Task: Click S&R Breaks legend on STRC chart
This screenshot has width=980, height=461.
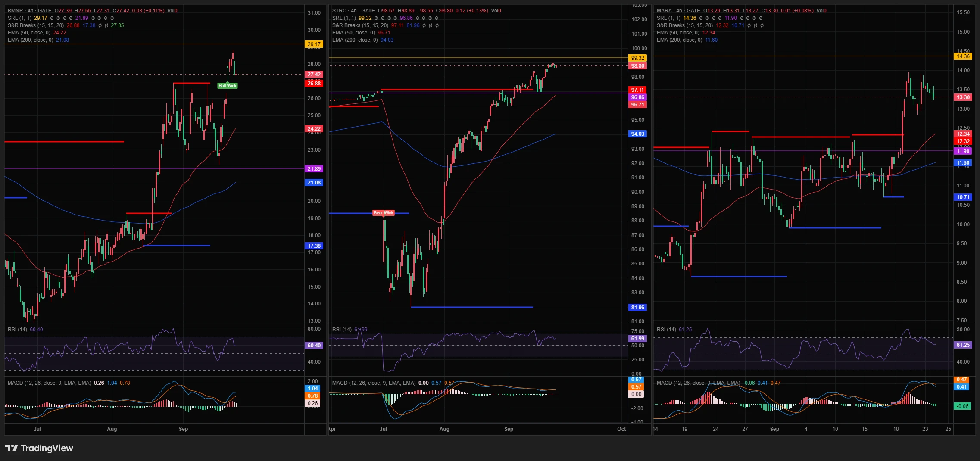Action: [x=360, y=25]
